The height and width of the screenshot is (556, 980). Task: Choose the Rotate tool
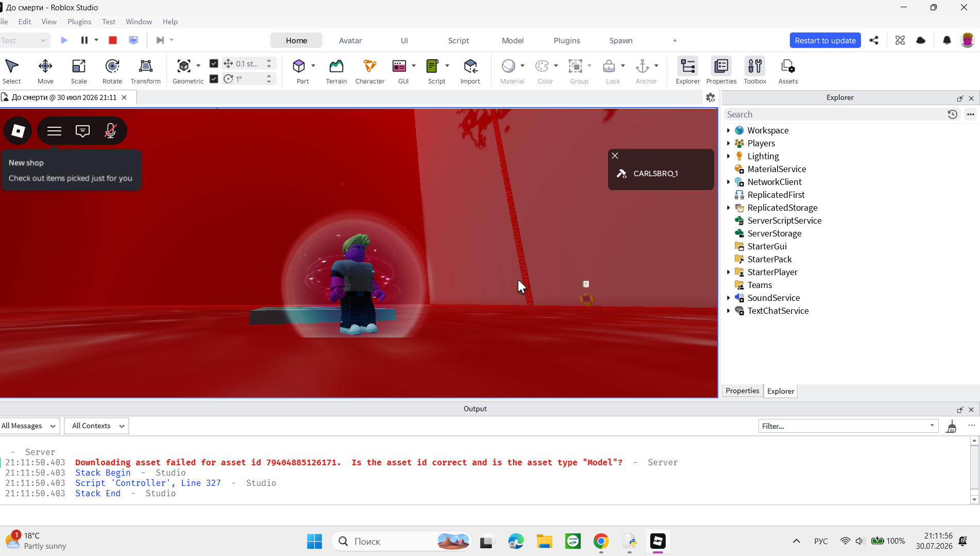click(x=112, y=71)
